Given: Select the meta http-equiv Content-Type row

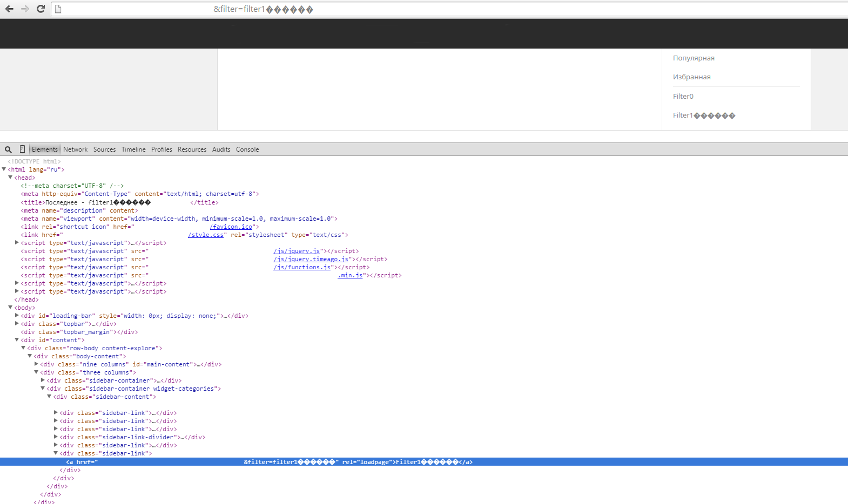Looking at the screenshot, I should (x=140, y=194).
